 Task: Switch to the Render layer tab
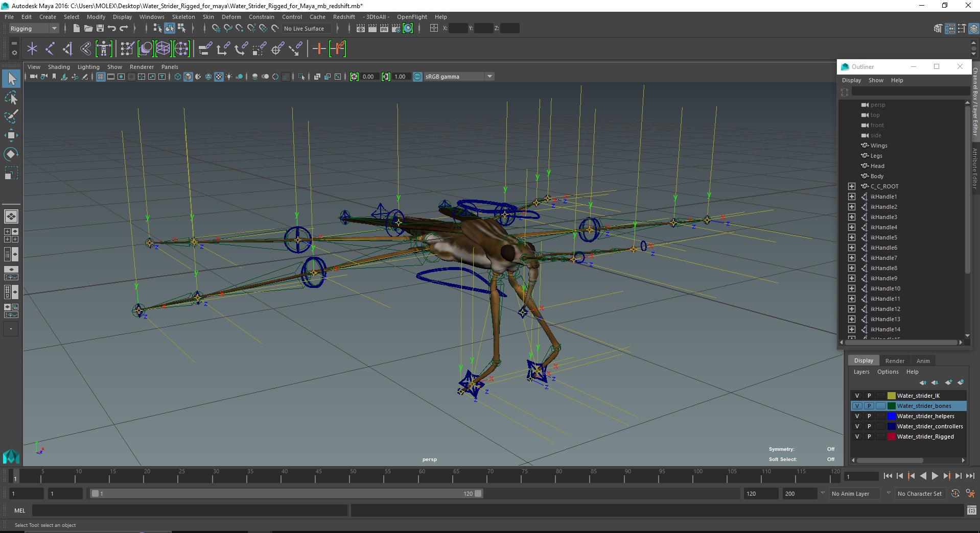[895, 361]
